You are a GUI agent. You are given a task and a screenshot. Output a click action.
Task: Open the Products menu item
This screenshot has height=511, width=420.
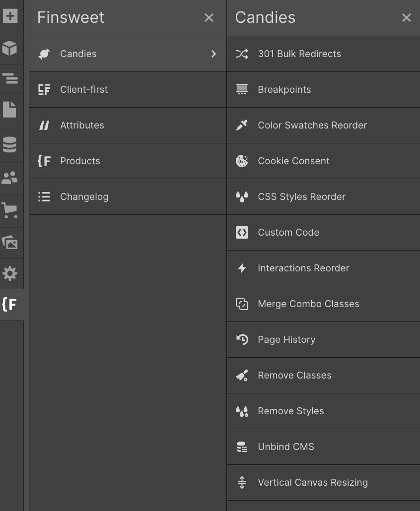point(128,161)
